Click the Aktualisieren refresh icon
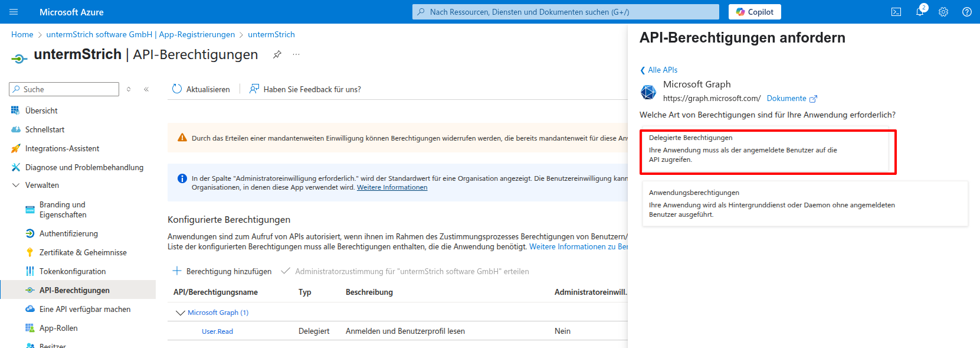980x348 pixels. pyautogui.click(x=177, y=89)
